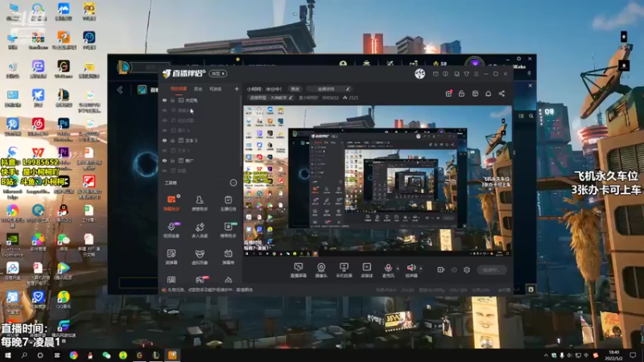
Task: Open the gift box icon with red badge
Action: coord(448,93)
